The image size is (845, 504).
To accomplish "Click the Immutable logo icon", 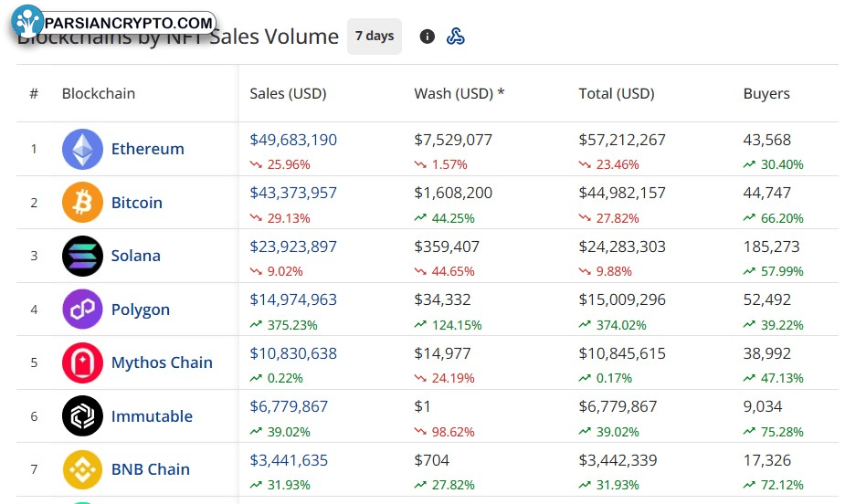I will point(82,415).
